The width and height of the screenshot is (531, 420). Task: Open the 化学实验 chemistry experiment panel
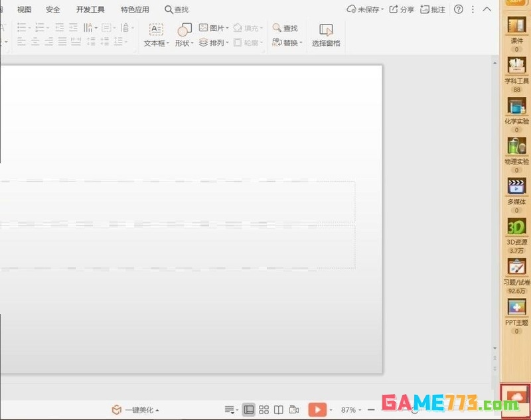coord(516,107)
